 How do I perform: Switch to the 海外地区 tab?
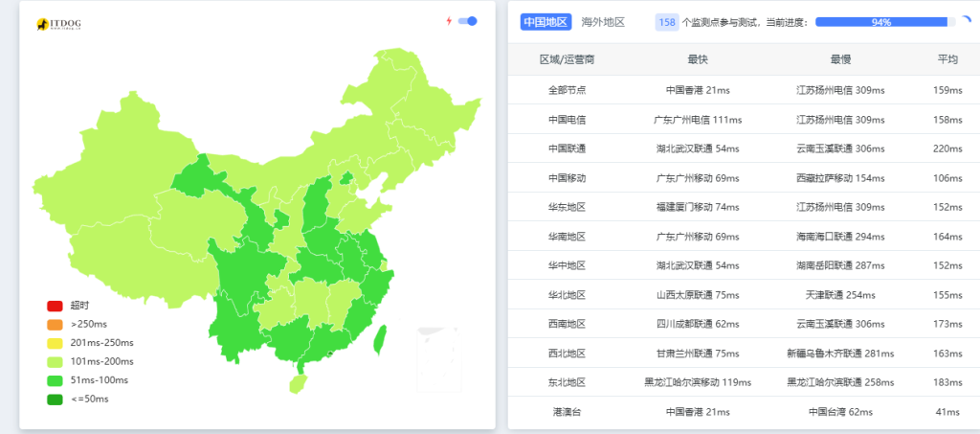pos(603,22)
